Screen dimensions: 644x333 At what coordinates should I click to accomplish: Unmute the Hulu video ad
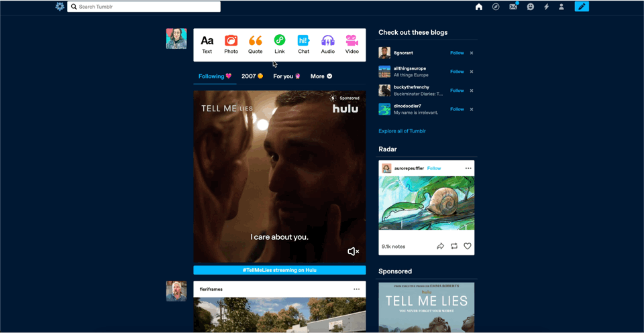tap(354, 251)
